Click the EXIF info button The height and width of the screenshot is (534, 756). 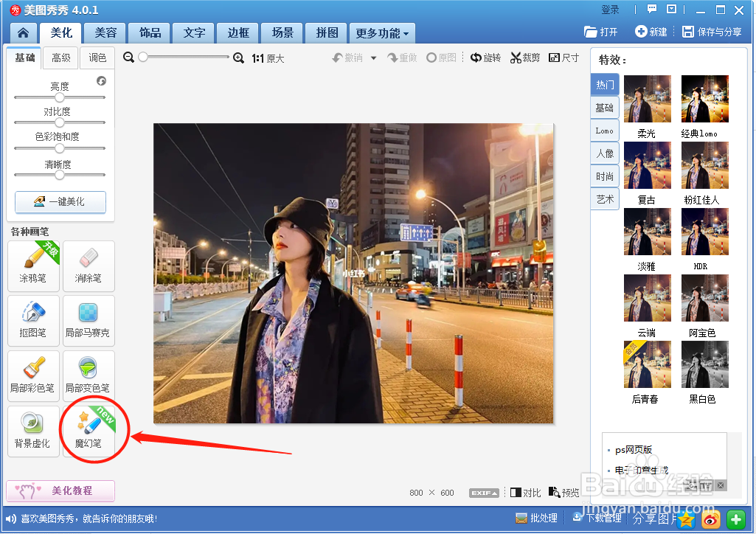pos(484,493)
